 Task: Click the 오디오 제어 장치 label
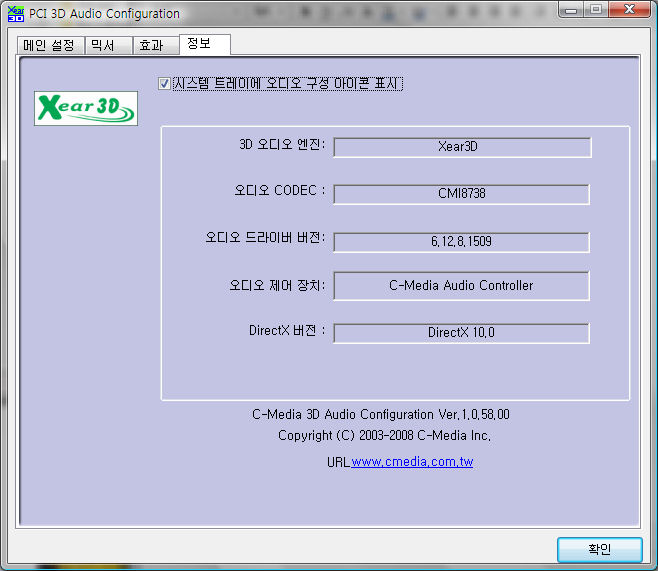point(277,286)
